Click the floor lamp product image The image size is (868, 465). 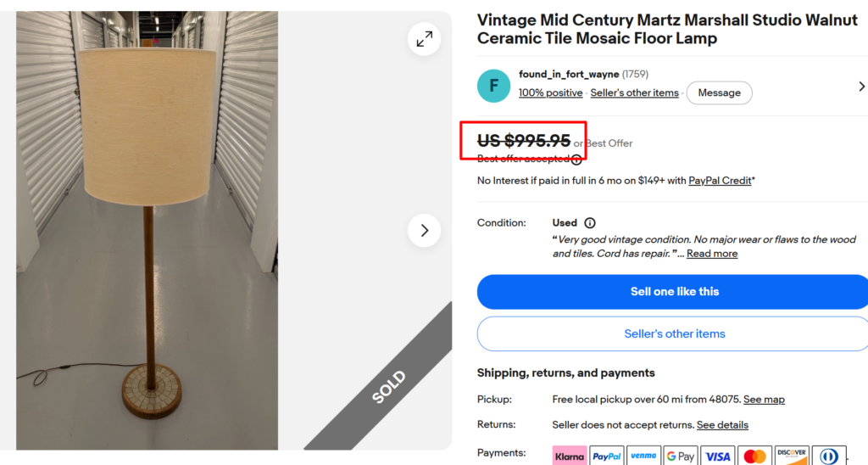click(147, 231)
